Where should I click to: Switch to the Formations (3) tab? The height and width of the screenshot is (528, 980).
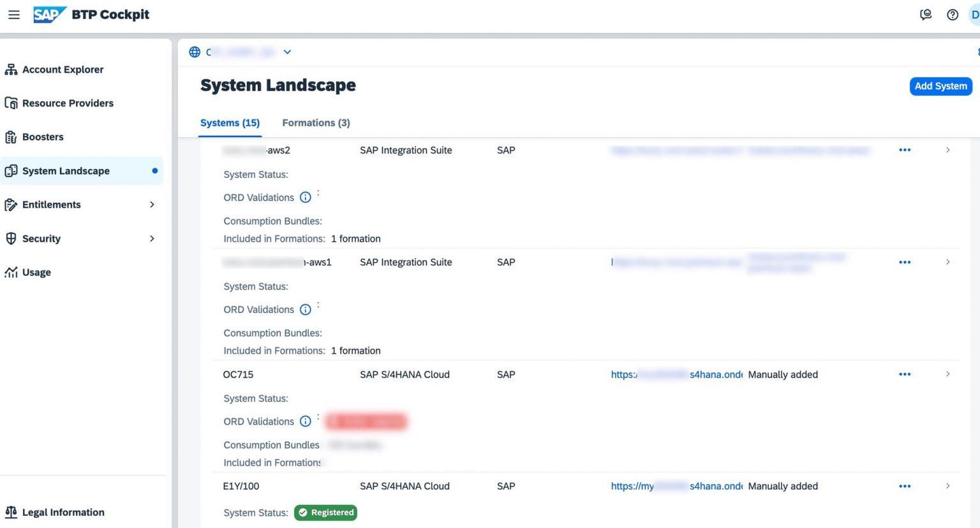click(x=316, y=122)
